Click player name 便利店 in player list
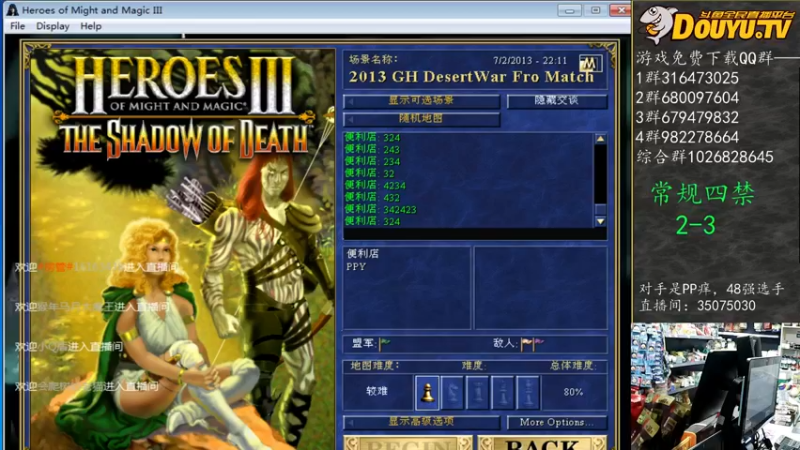Screen dimensions: 800x450 (363, 254)
